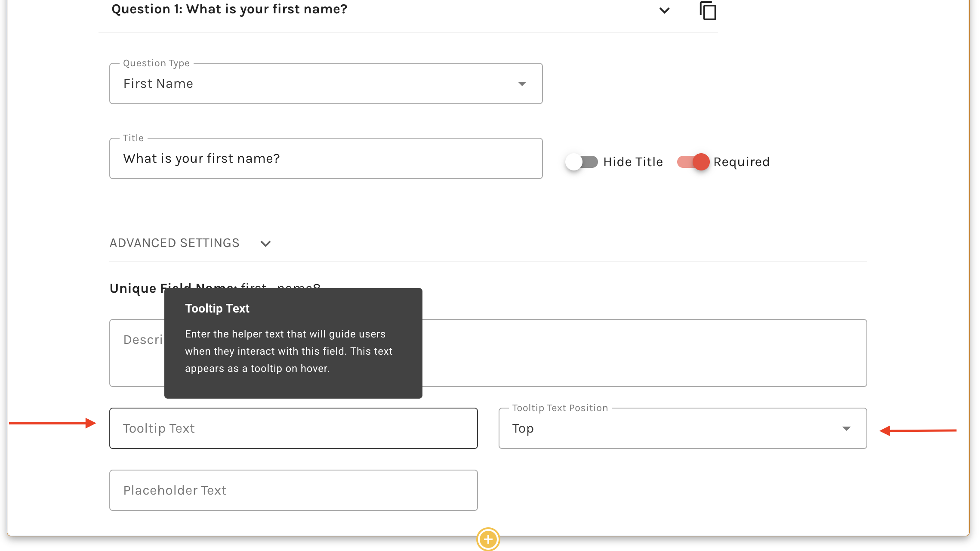Image resolution: width=980 pixels, height=551 pixels.
Task: Click into the Placeholder Text field
Action: click(293, 490)
